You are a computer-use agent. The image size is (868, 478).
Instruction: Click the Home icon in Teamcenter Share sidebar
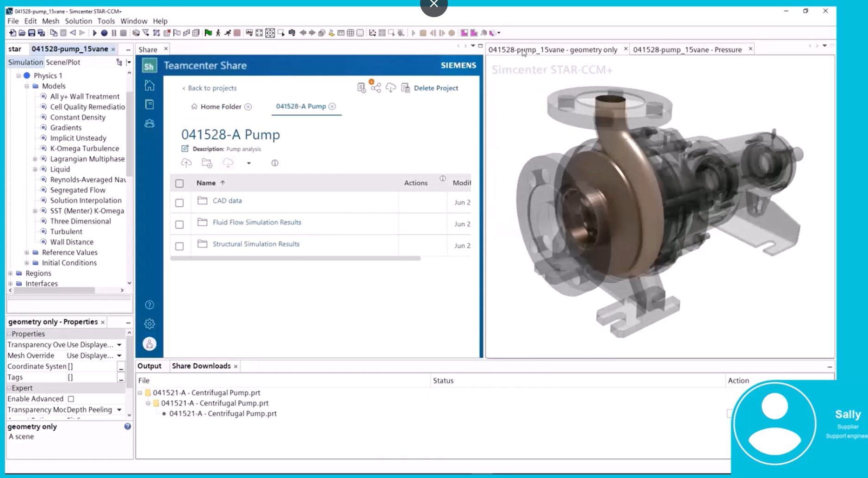(149, 85)
